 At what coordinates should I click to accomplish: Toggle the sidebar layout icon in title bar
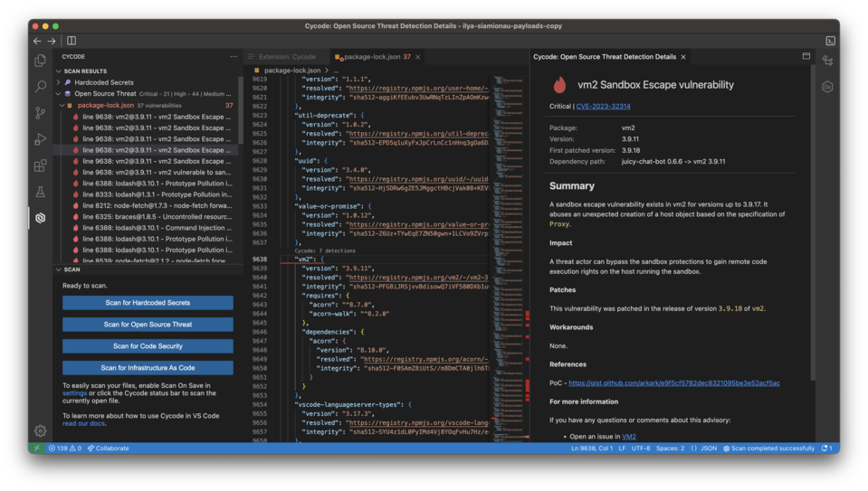[72, 41]
